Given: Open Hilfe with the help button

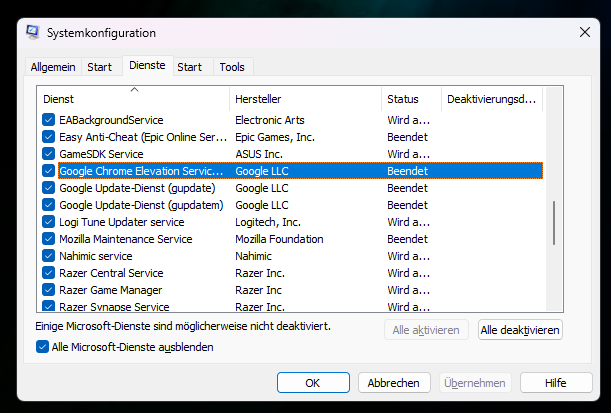Looking at the screenshot, I should [x=556, y=383].
